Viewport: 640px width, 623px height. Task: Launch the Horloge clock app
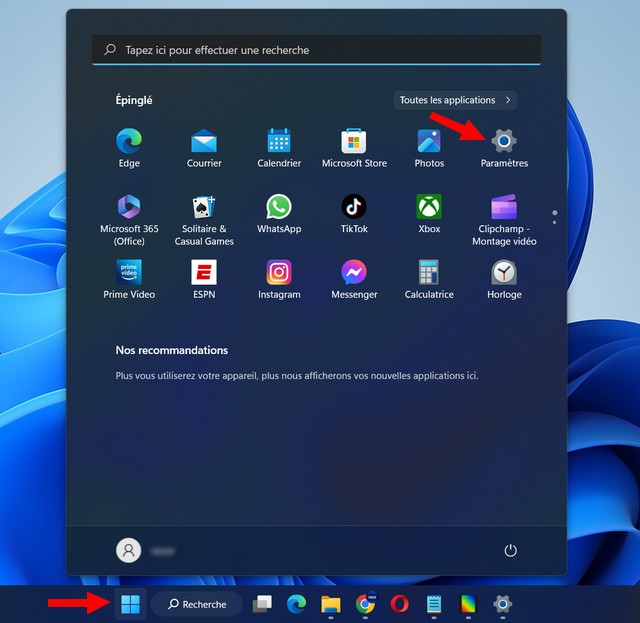(504, 280)
